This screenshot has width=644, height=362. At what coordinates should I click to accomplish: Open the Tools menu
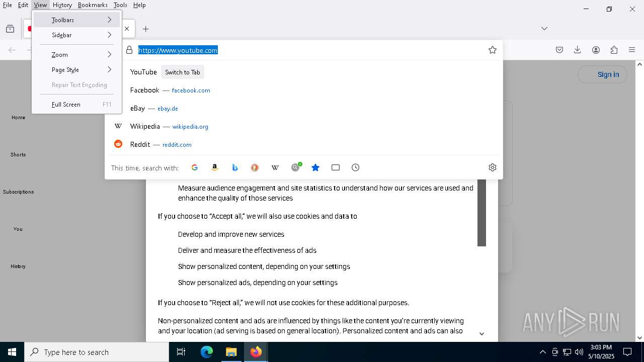tap(120, 5)
